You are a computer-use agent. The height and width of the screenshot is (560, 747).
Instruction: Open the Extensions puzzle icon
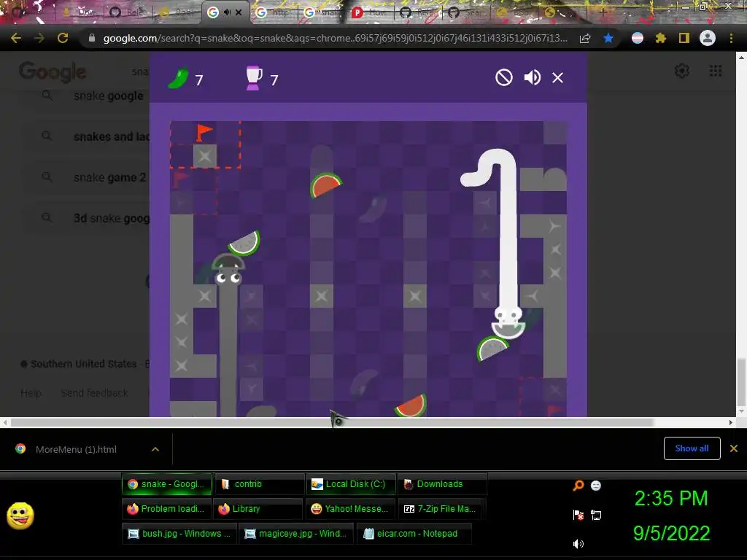tap(660, 38)
